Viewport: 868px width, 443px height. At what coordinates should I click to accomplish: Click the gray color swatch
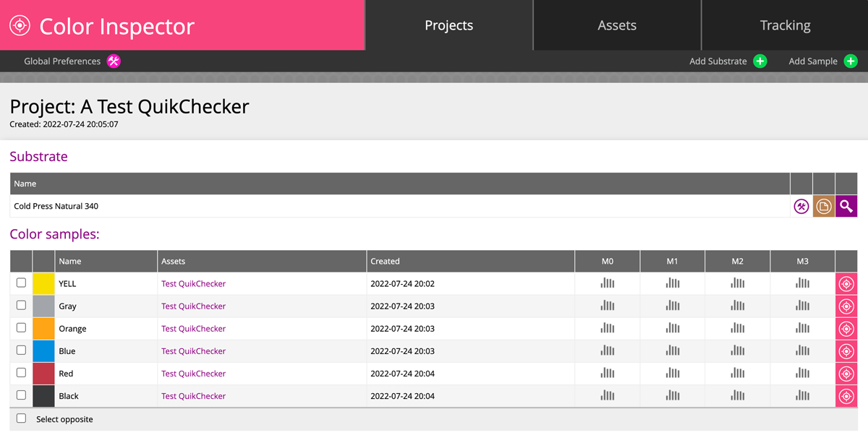pos(44,306)
